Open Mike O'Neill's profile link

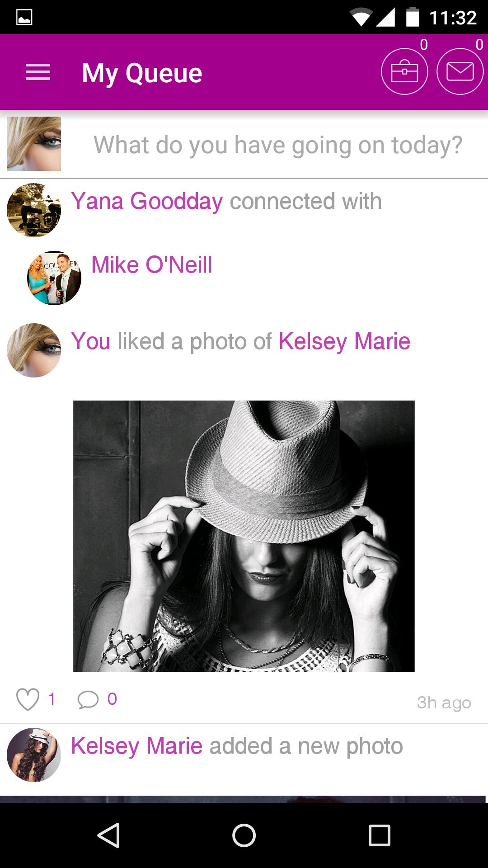coord(152,264)
